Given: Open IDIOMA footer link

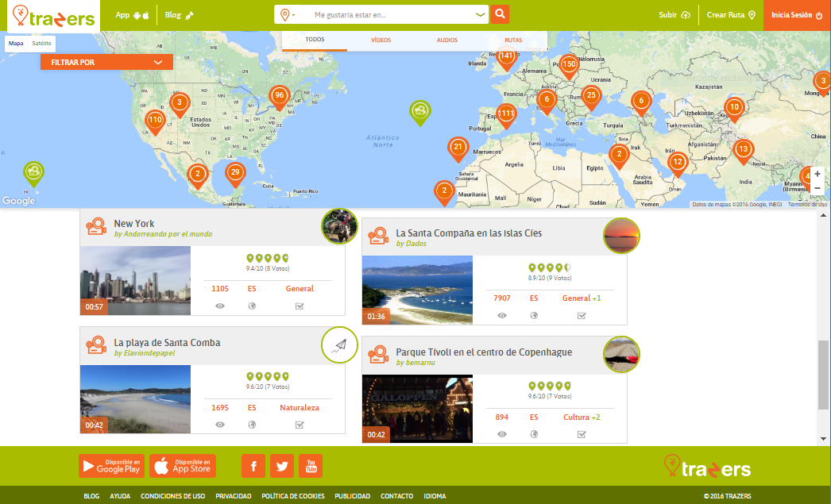Looking at the screenshot, I should coord(435,496).
